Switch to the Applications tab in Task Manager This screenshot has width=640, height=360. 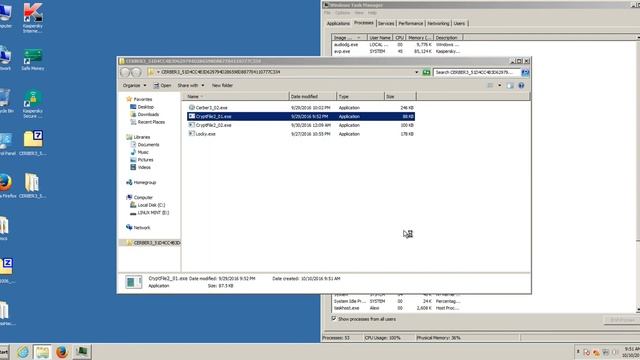pyautogui.click(x=338, y=24)
